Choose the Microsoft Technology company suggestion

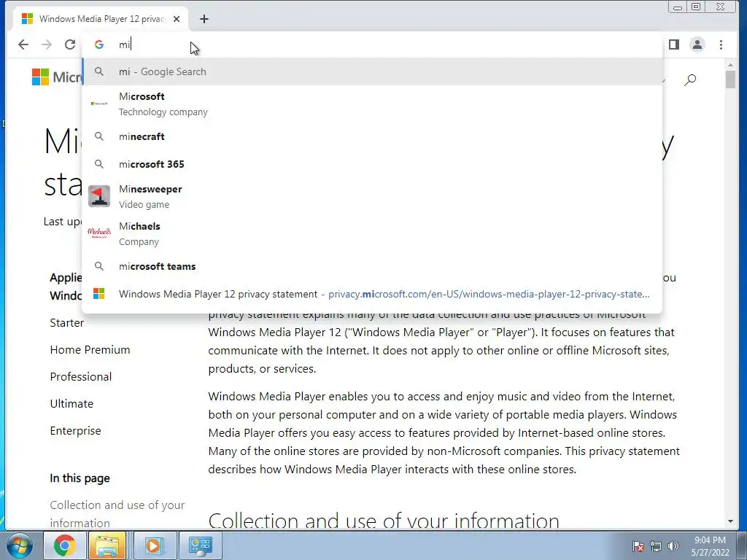pyautogui.click(x=372, y=104)
